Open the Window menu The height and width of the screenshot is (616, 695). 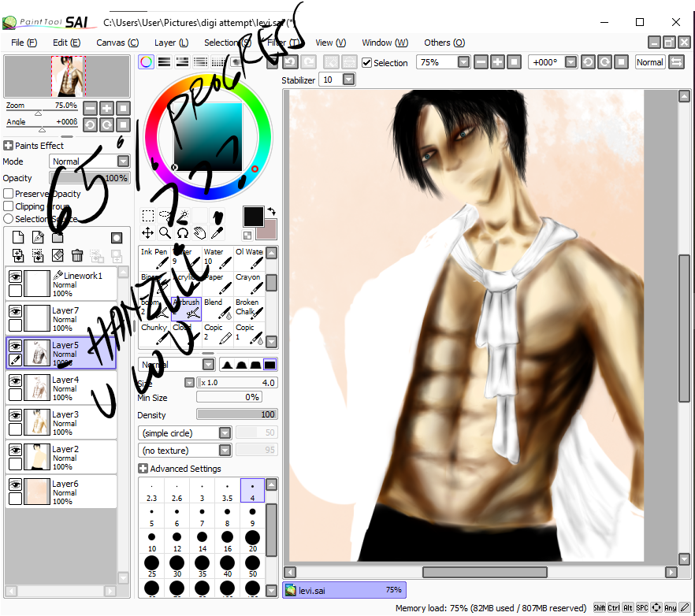(385, 43)
